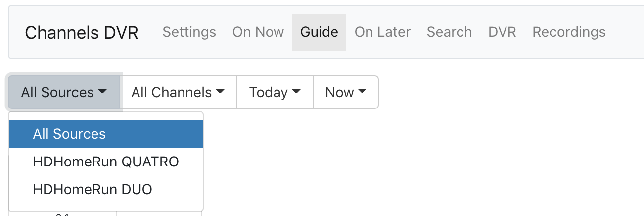Viewport: 644px width, 216px height.
Task: Select the highlighted All Sources menu option
Action: pyautogui.click(x=69, y=134)
